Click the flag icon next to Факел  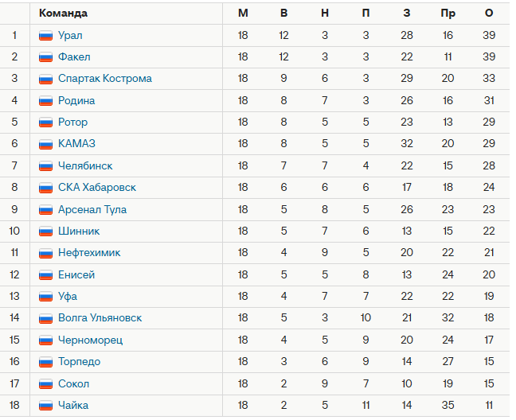coord(45,57)
